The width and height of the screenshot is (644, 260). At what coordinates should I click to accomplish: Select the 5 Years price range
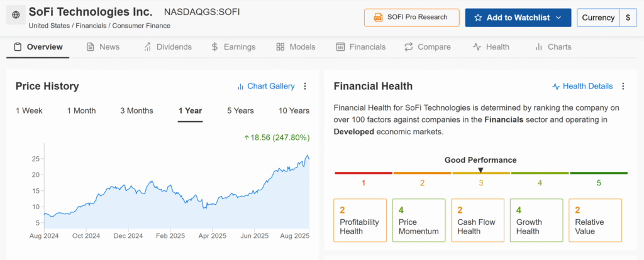240,111
